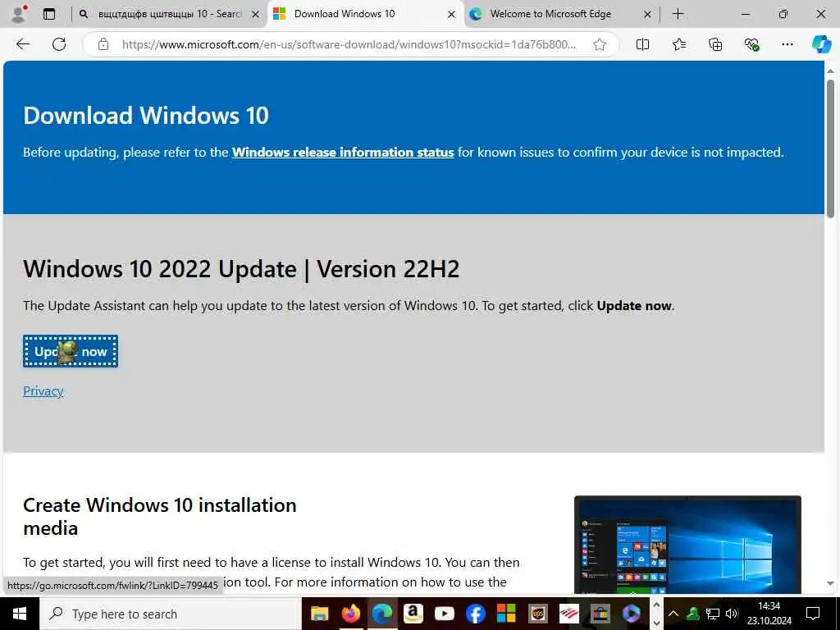Image resolution: width=840 pixels, height=630 pixels.
Task: Click the green user tray icon
Action: (692, 614)
